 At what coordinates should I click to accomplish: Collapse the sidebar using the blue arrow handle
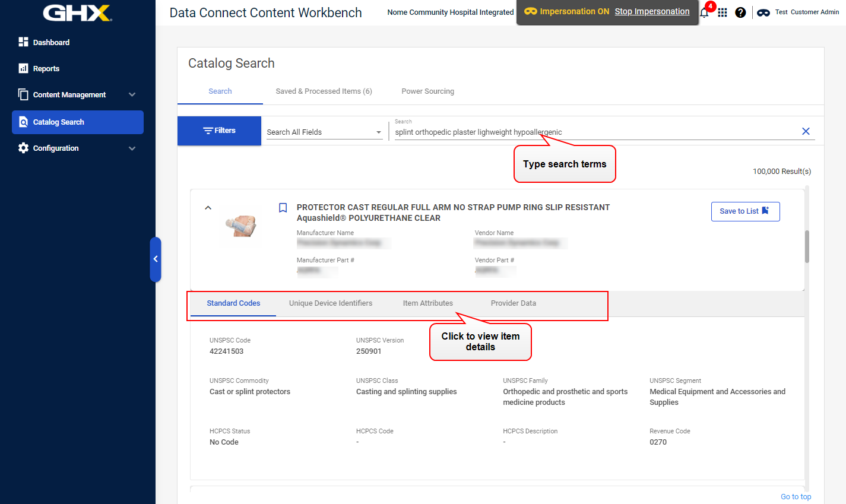tap(156, 259)
